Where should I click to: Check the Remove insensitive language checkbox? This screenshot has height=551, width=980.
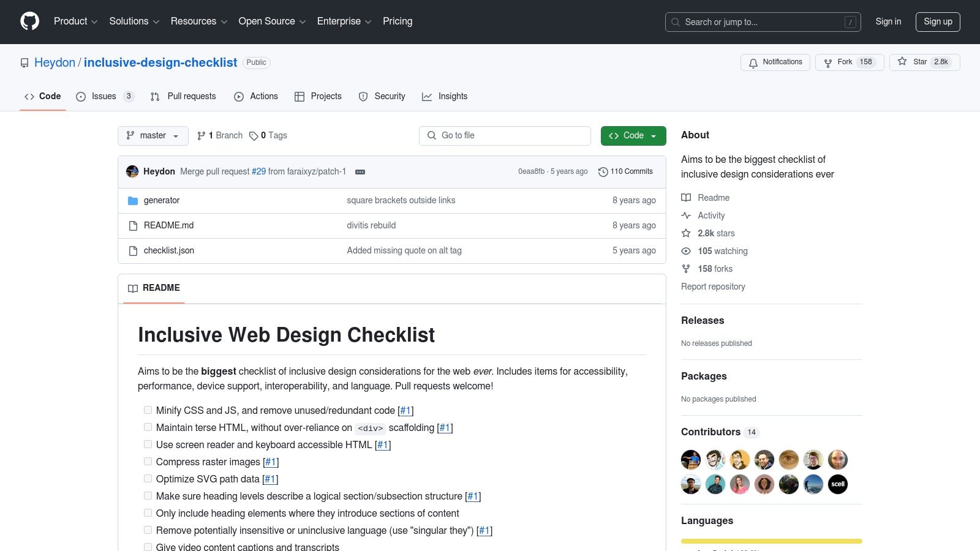pos(148,530)
